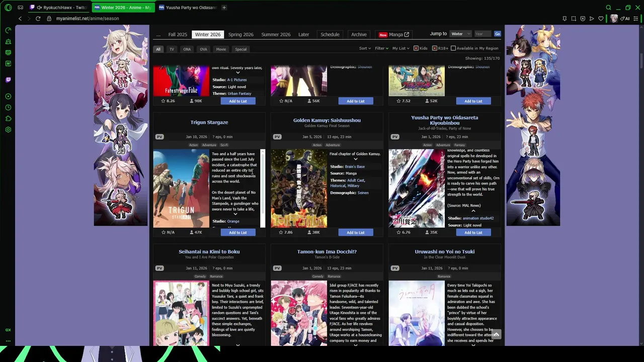Click the Year input field

point(482,34)
